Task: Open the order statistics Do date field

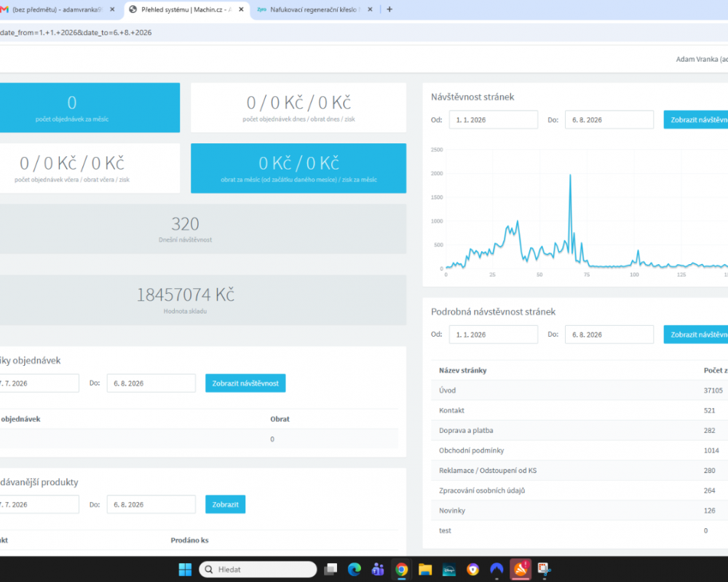Action: [151, 383]
